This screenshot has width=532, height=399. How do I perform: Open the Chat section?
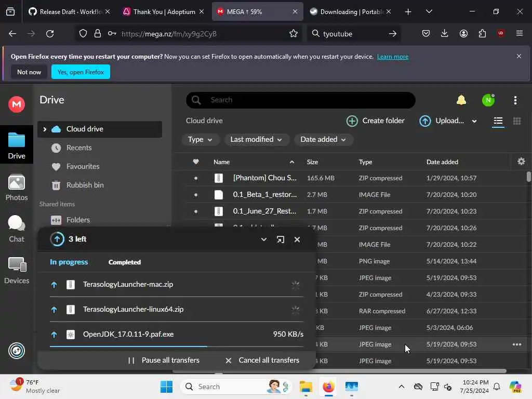coord(17,229)
